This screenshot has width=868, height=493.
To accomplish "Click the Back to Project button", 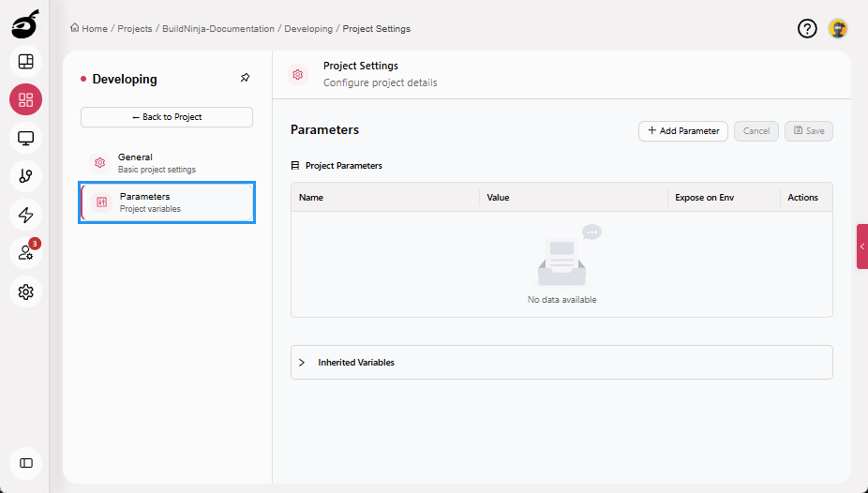I will tap(167, 117).
